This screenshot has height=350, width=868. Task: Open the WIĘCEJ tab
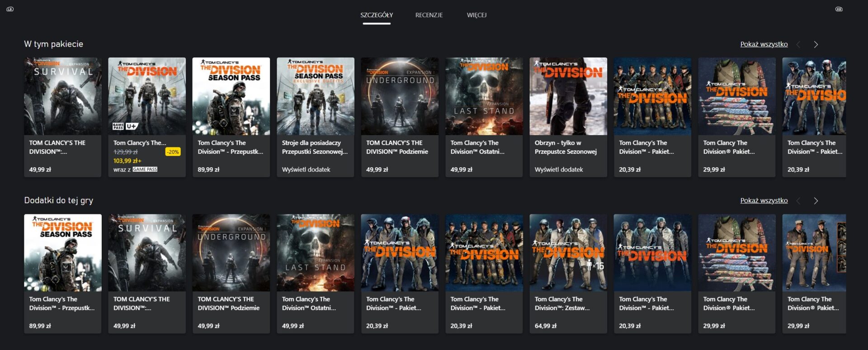(x=476, y=15)
